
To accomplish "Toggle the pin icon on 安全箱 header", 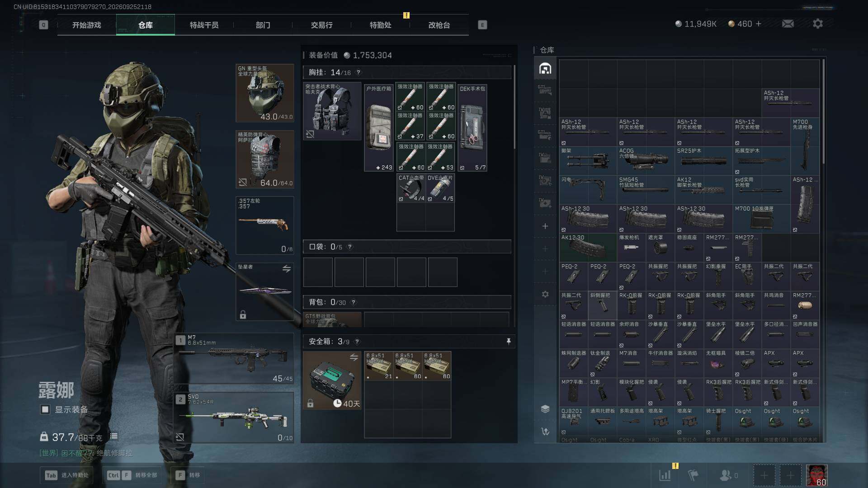I will pos(509,342).
